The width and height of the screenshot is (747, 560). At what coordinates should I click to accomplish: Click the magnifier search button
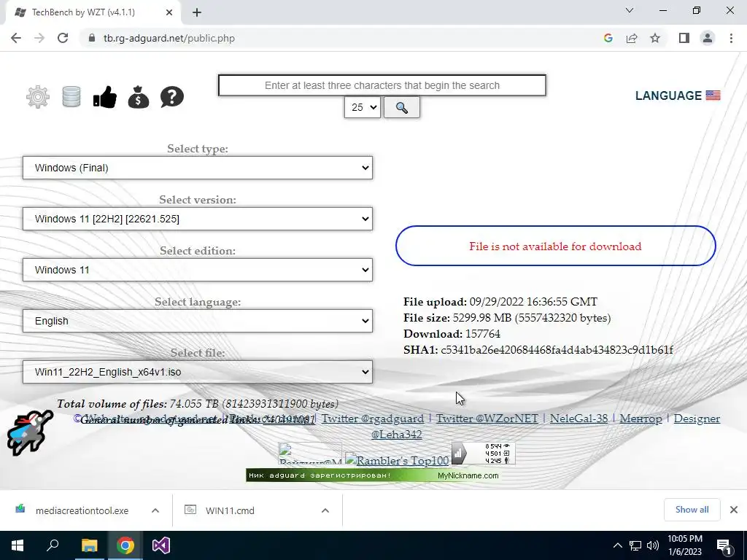402,108
